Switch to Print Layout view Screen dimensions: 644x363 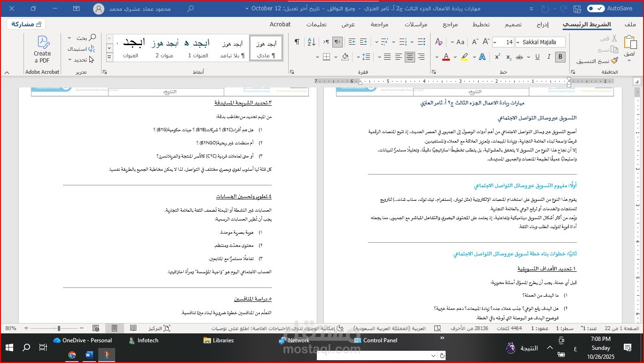[114, 328]
